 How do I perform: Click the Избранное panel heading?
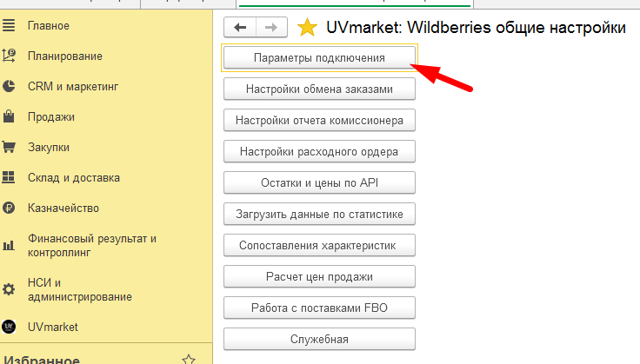42,360
